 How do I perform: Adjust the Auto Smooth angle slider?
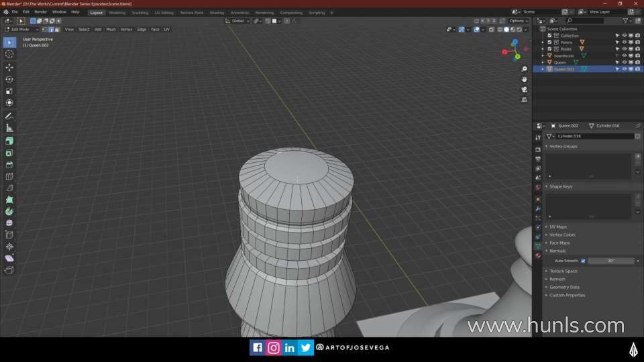(610, 261)
